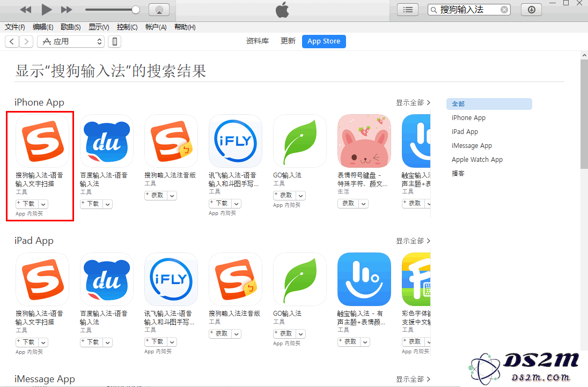Click the fast forward next button

coord(67,10)
